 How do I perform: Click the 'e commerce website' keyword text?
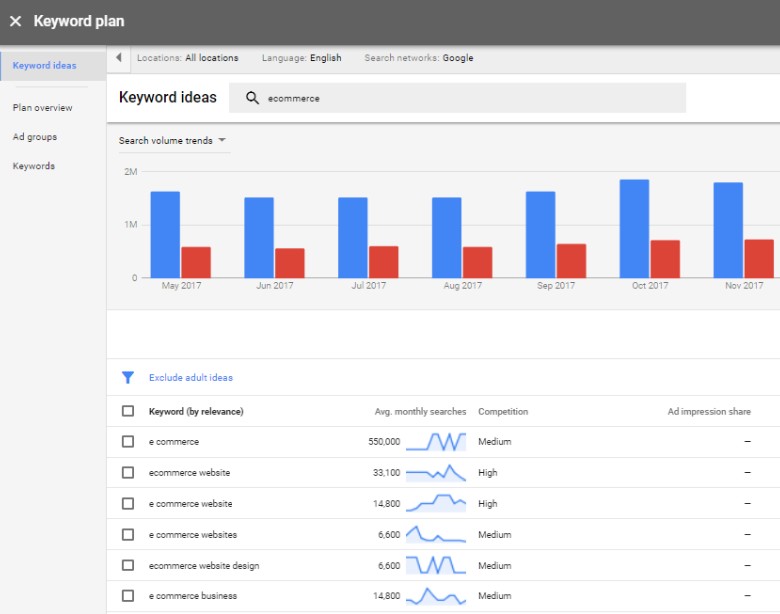click(x=191, y=504)
